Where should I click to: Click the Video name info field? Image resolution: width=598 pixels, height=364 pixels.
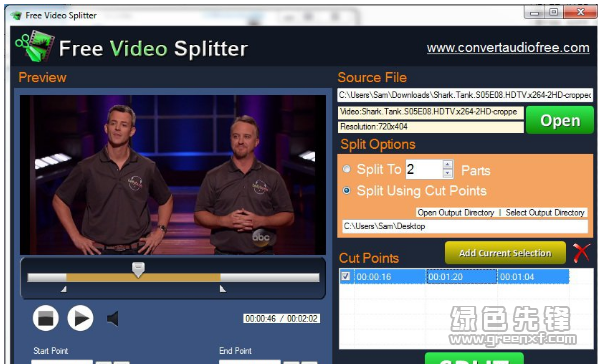(x=431, y=112)
